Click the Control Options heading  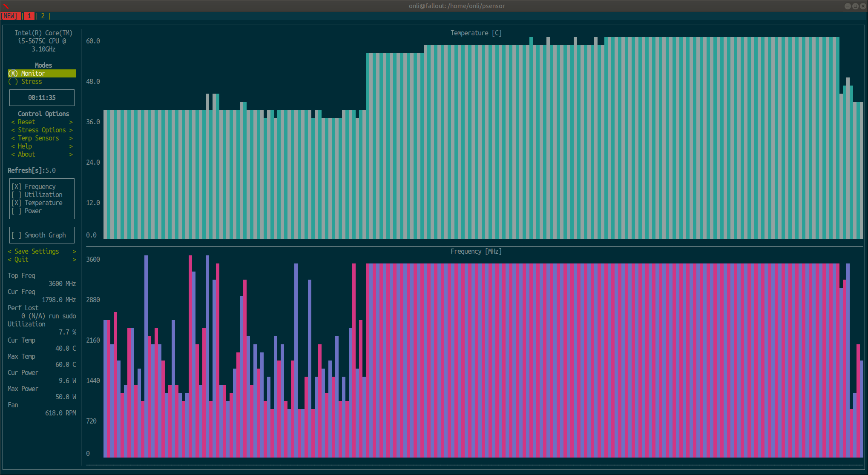[43, 114]
